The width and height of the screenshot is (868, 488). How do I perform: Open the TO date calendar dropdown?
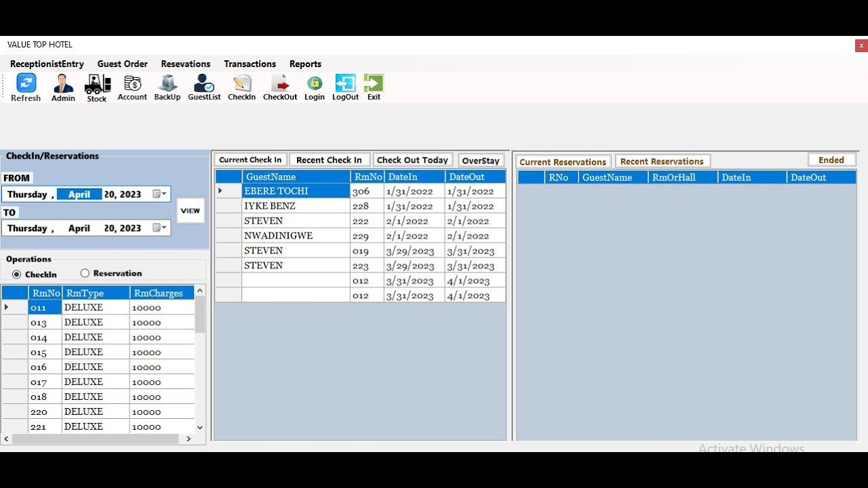click(160, 228)
